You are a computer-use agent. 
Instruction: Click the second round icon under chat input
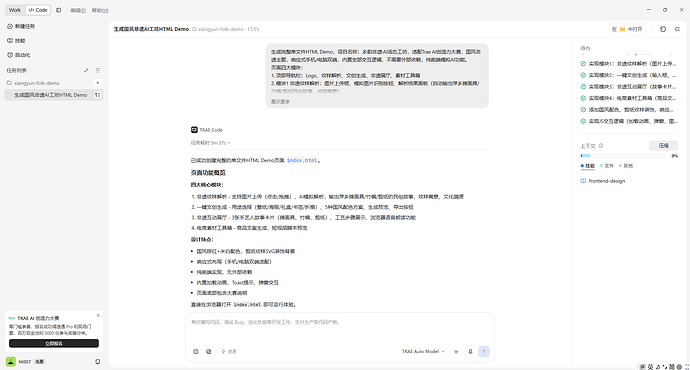[x=209, y=352]
